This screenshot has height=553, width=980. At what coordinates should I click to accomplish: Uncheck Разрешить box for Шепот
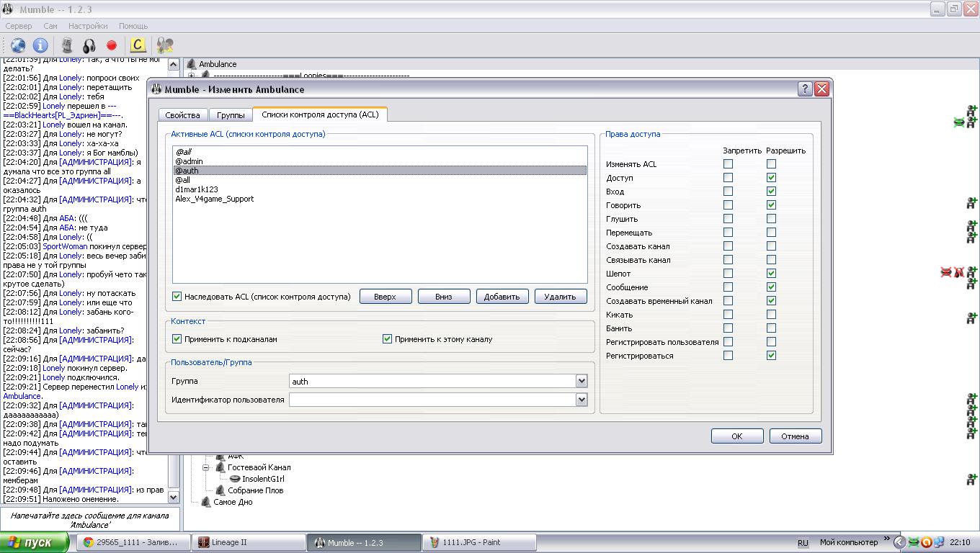[x=771, y=274]
